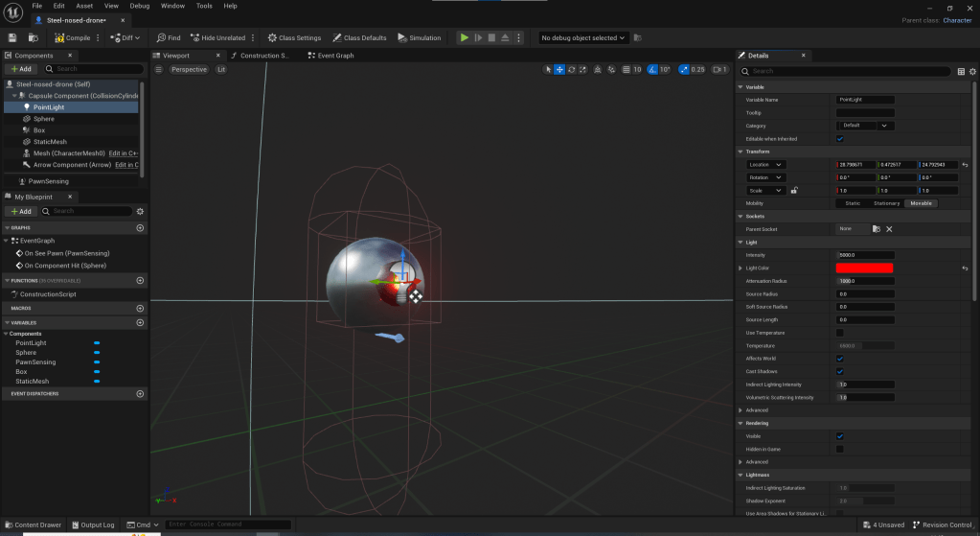Uncheck the Cast Shadows checkbox
Screen dimensions: 980x536
(840, 371)
